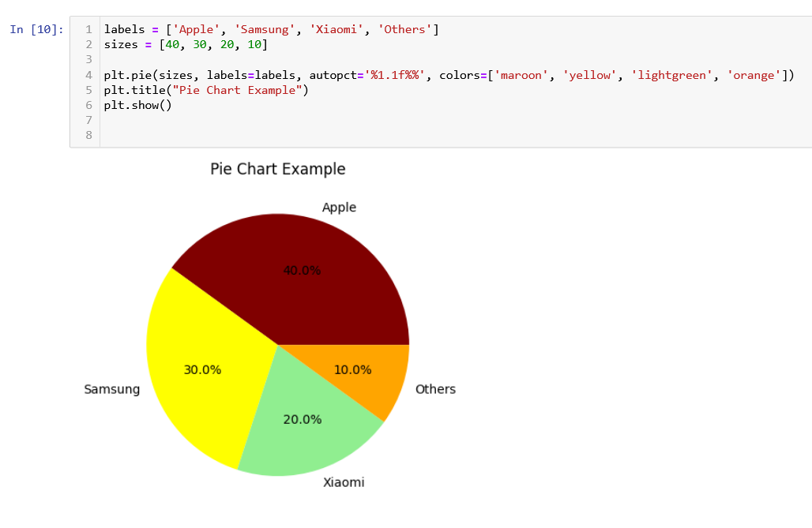Place cursor on 'Apple' string in code
This screenshot has width=812, height=528.
[x=196, y=29]
